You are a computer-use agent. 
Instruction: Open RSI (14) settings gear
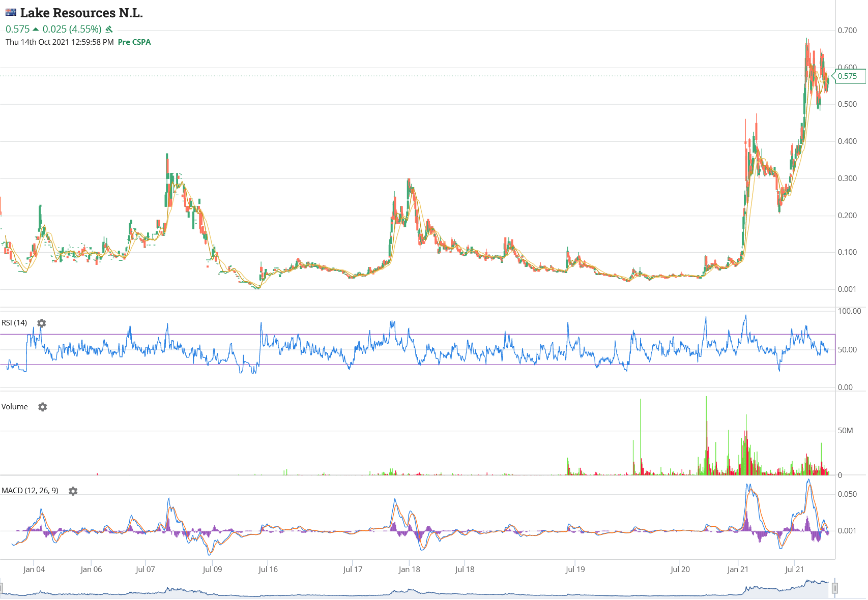click(42, 323)
